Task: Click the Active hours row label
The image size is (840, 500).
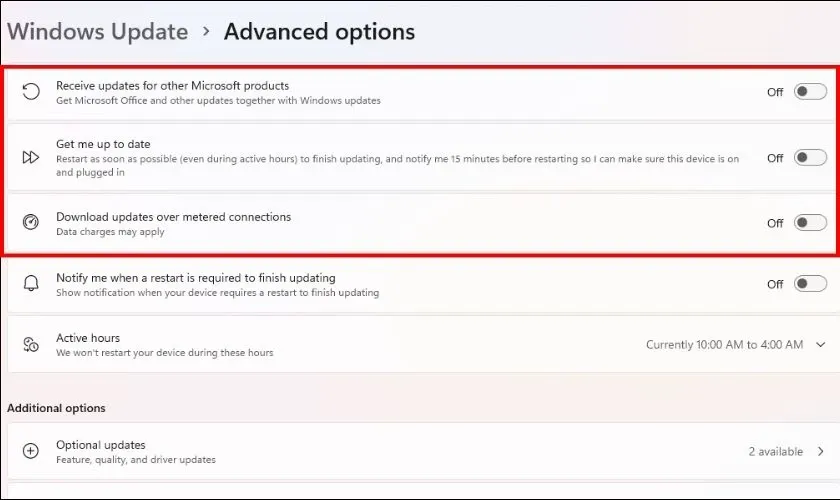Action: click(x=88, y=338)
